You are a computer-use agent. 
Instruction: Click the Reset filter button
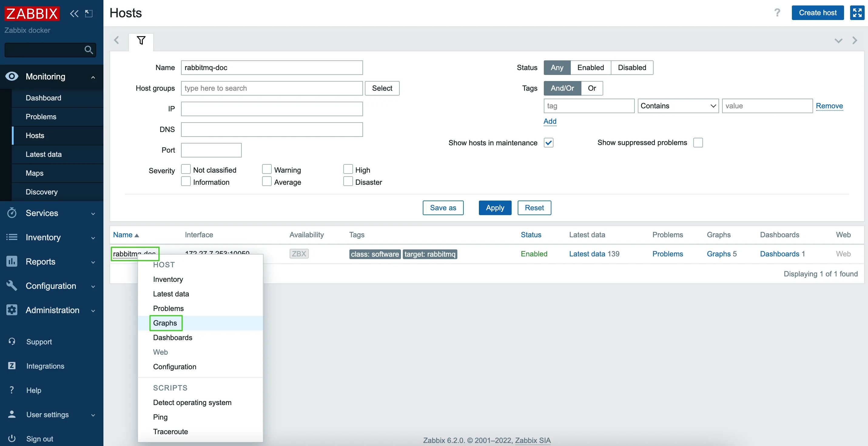pos(534,208)
